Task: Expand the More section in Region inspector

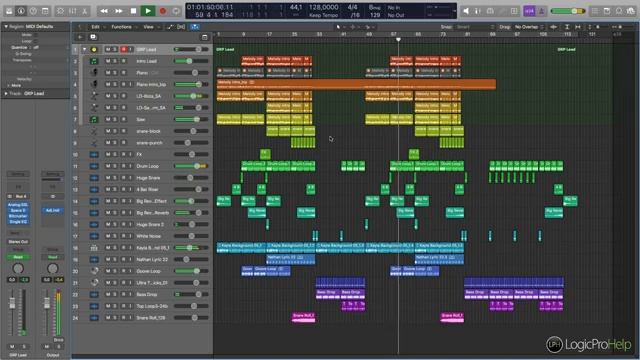Action: pyautogui.click(x=8, y=85)
